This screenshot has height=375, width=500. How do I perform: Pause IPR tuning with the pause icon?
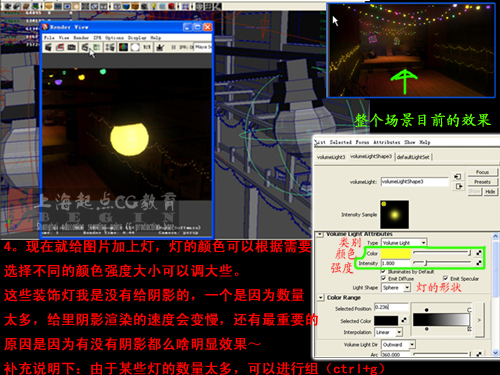coord(174,48)
